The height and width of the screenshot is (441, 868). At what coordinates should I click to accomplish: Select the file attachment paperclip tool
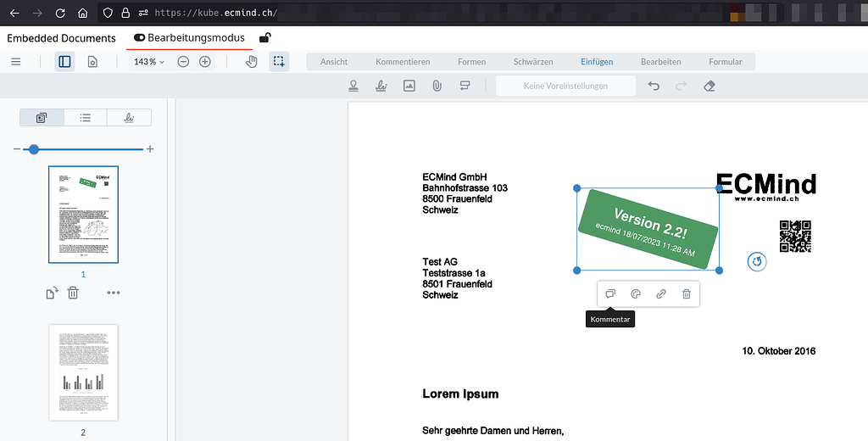tap(437, 86)
